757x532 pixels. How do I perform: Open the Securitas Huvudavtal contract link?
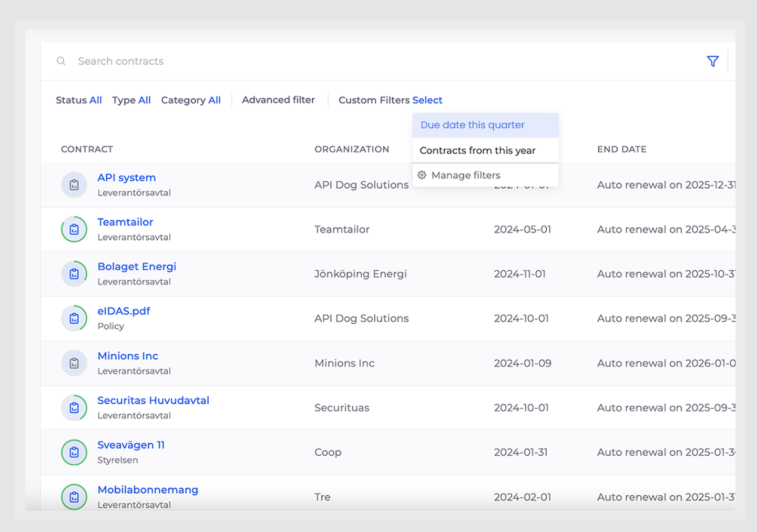click(153, 401)
